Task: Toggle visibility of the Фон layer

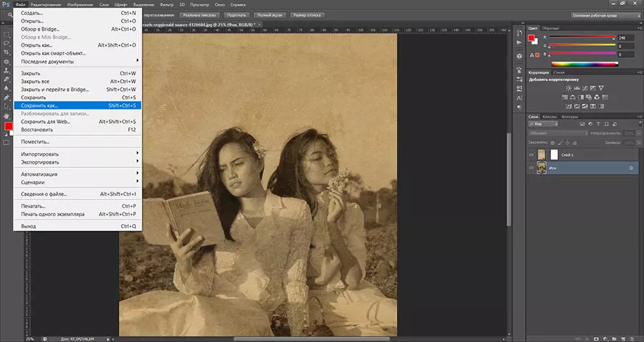Action: pyautogui.click(x=531, y=167)
